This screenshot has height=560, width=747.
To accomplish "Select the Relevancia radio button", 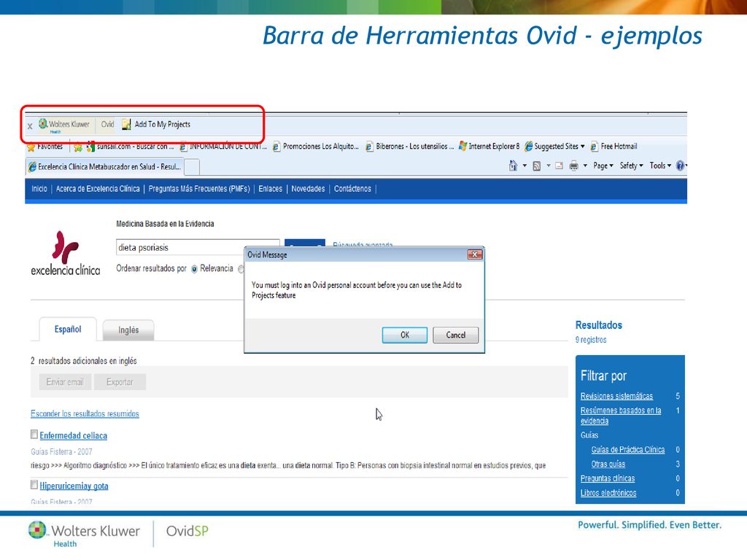I will [x=194, y=269].
